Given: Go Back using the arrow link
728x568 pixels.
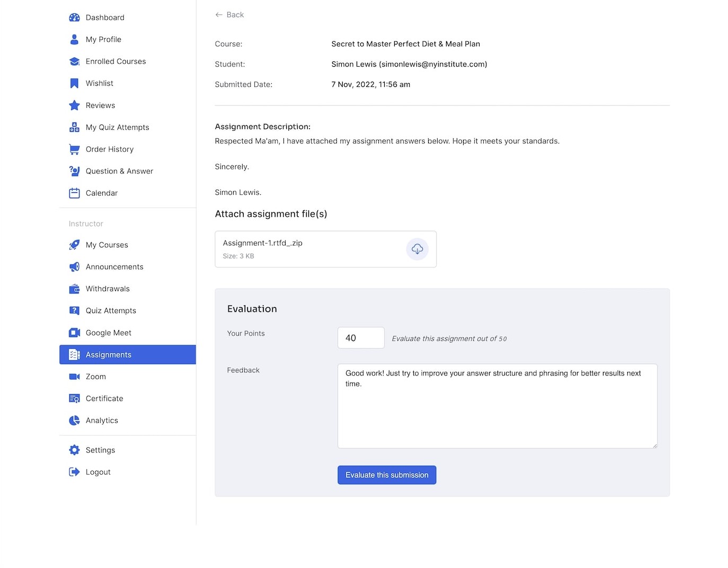Looking at the screenshot, I should point(229,15).
